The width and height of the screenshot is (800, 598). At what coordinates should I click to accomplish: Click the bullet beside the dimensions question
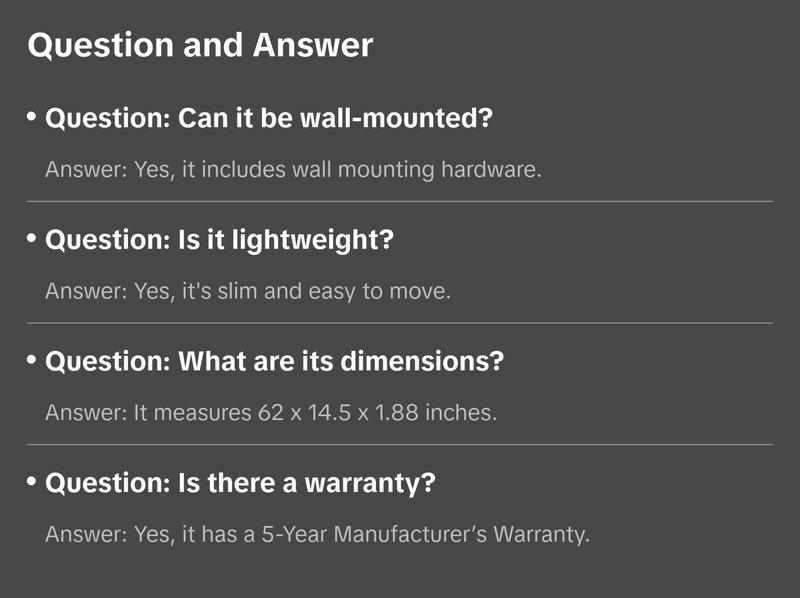(x=32, y=360)
